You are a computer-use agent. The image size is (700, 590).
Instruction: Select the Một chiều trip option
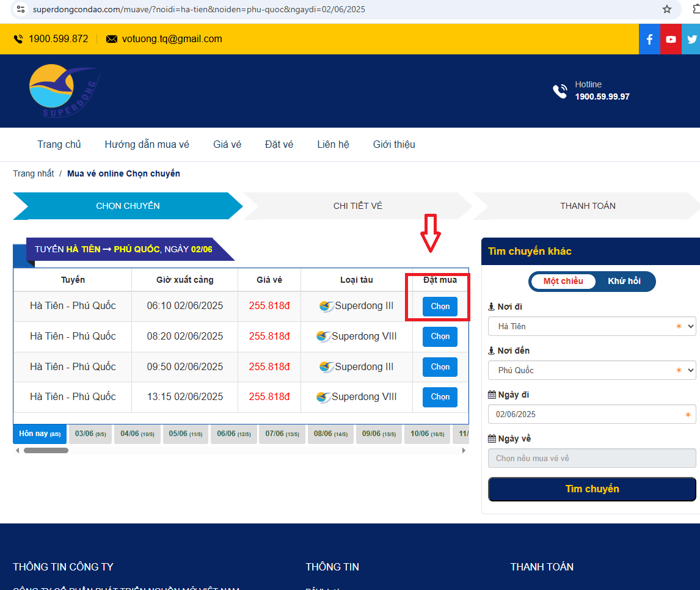563,282
